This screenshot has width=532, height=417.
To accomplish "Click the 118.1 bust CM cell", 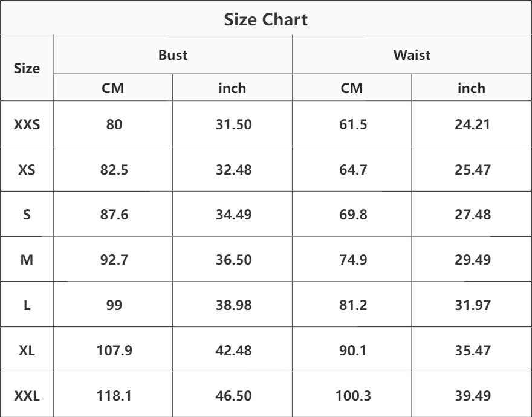I will (x=114, y=396).
